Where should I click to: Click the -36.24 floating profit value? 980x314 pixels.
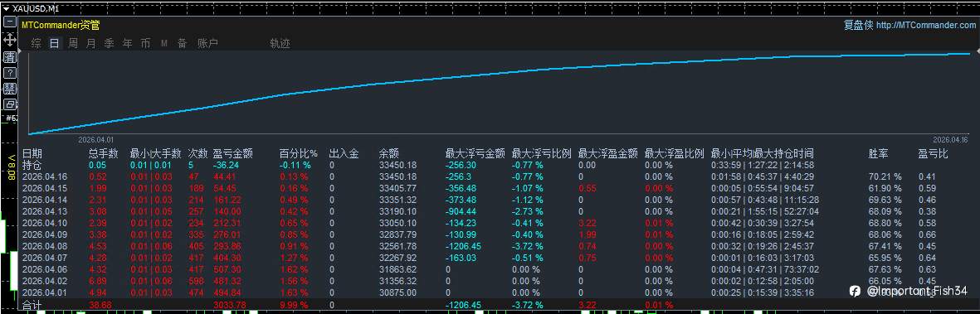click(x=226, y=166)
